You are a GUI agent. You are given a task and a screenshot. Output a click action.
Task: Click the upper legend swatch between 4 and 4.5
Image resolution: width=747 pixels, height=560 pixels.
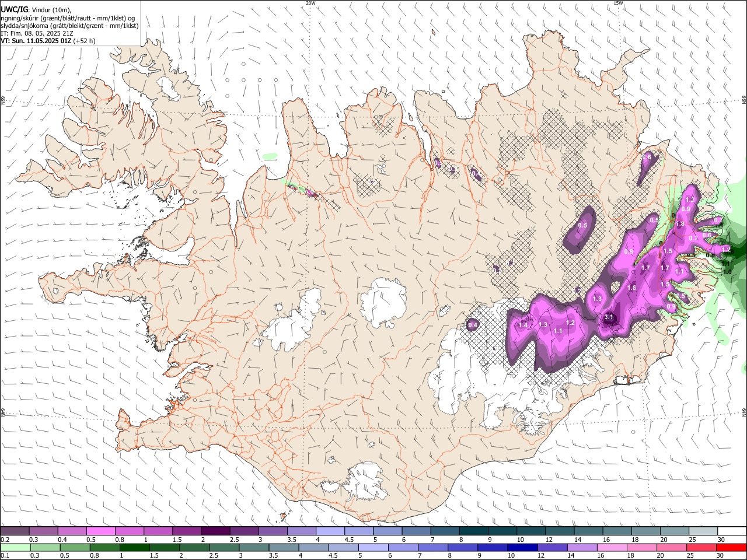pos(330,531)
